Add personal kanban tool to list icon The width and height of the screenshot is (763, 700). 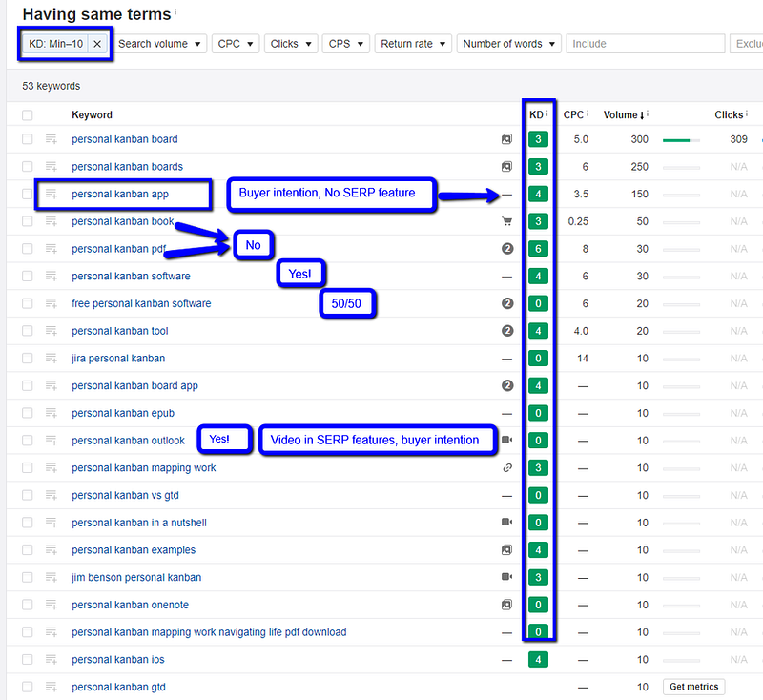pyautogui.click(x=52, y=331)
